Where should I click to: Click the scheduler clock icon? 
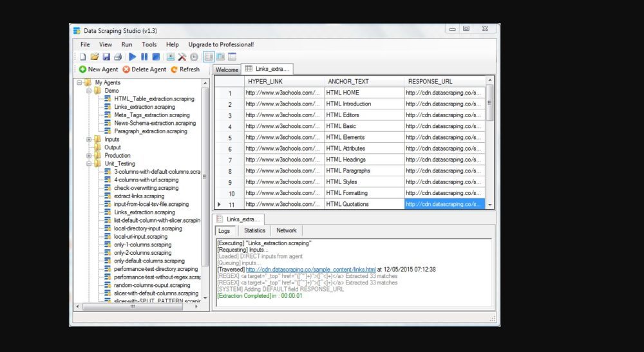[x=194, y=57]
